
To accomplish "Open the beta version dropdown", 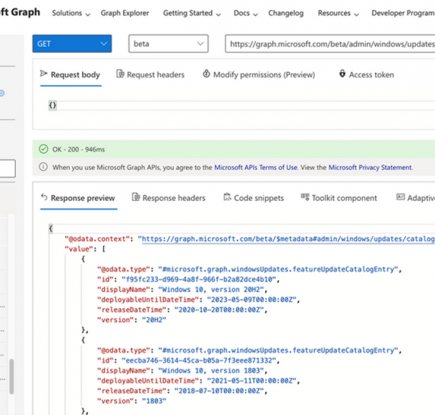I will tap(168, 44).
